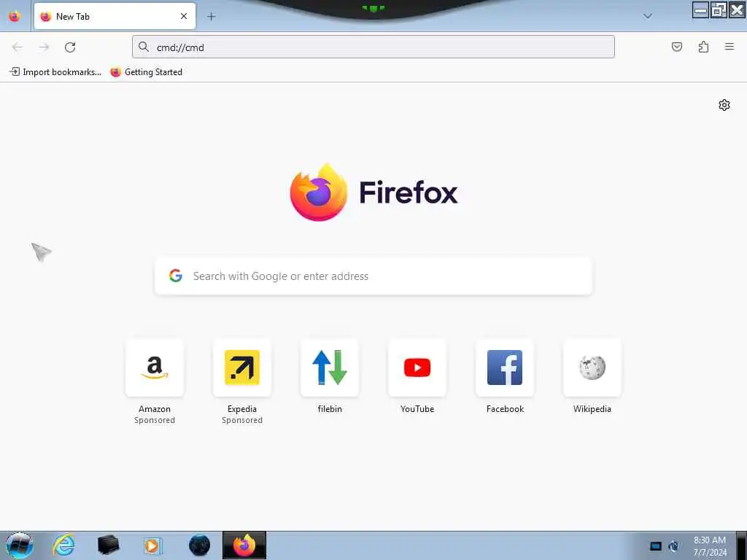Viewport: 747px width, 560px height.
Task: Open Save to Pocket icon
Action: [x=676, y=47]
